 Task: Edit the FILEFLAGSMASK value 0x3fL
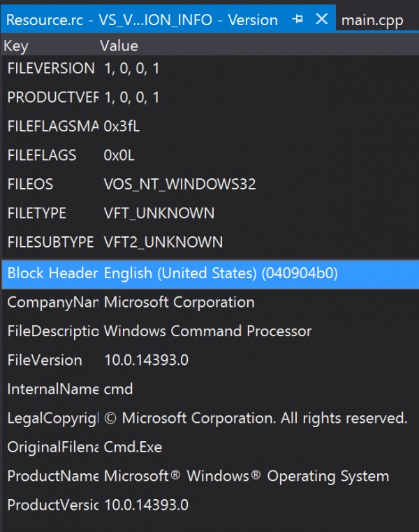[x=122, y=127]
